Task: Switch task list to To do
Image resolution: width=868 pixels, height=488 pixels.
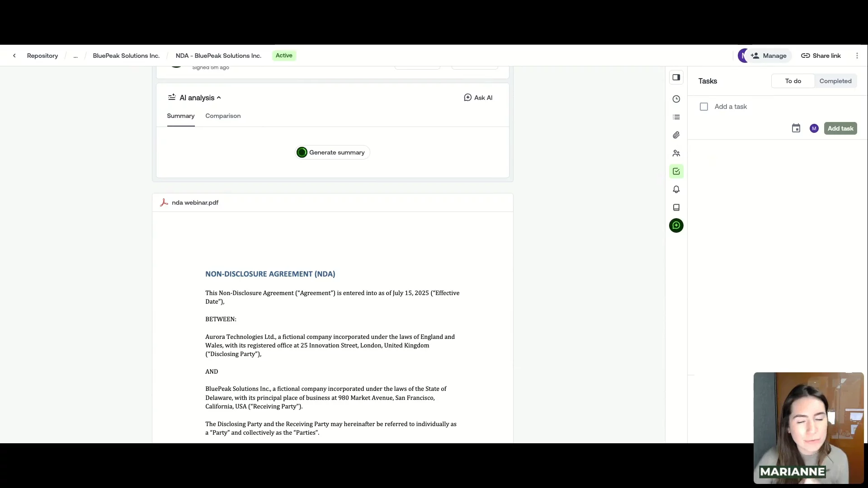Action: [793, 81]
